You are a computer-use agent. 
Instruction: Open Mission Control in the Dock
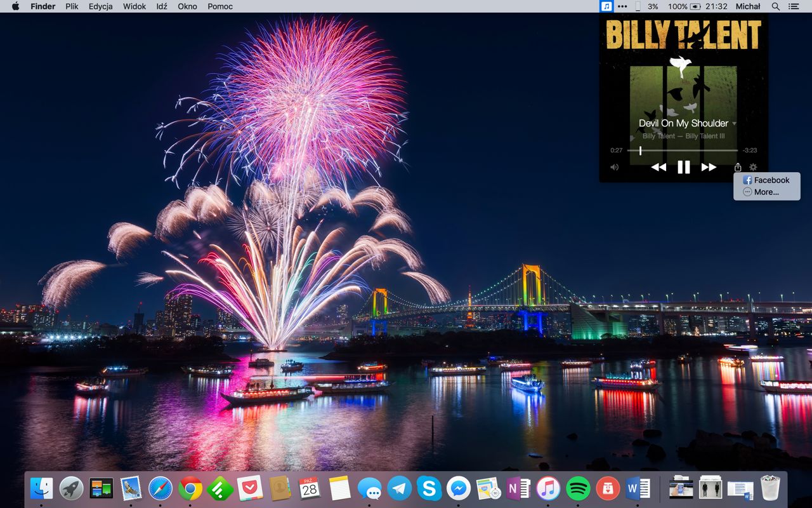[101, 488]
